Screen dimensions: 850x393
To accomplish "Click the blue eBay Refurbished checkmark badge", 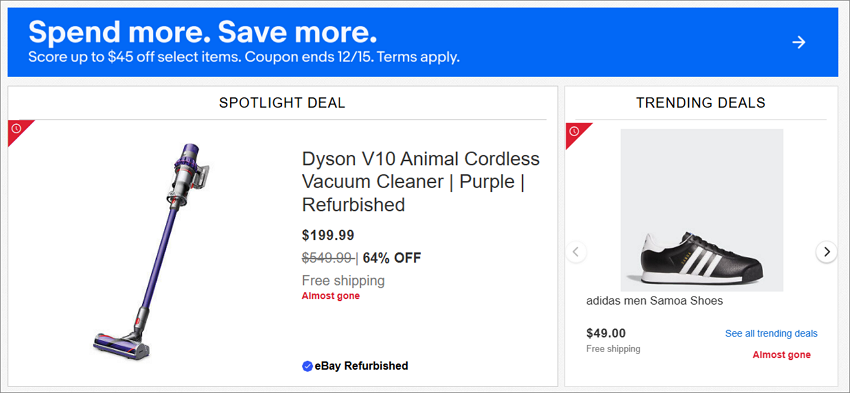I will [x=307, y=366].
